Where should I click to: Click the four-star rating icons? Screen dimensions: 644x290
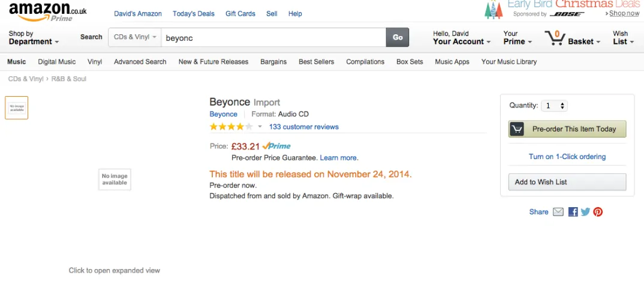[x=231, y=127]
